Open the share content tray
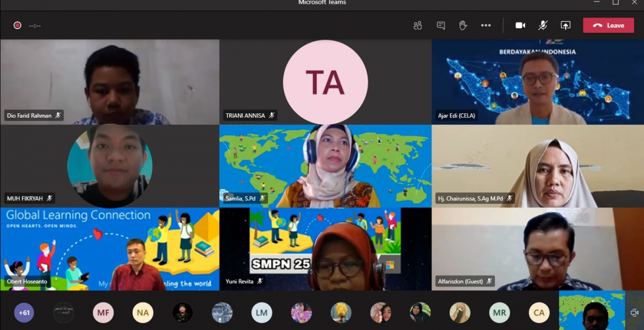The height and width of the screenshot is (330, 644). coord(565,25)
